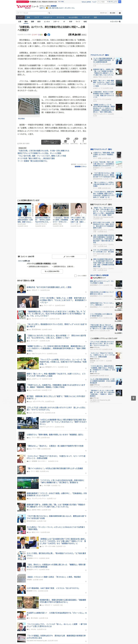Open SmartFLASH thumbnail under こんな記事も読まれています

[x=26, y=210]
